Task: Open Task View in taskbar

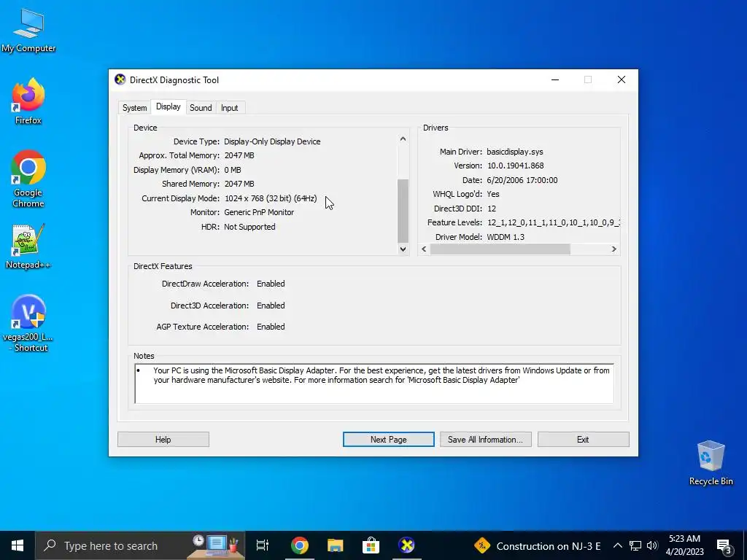Action: pos(263,545)
